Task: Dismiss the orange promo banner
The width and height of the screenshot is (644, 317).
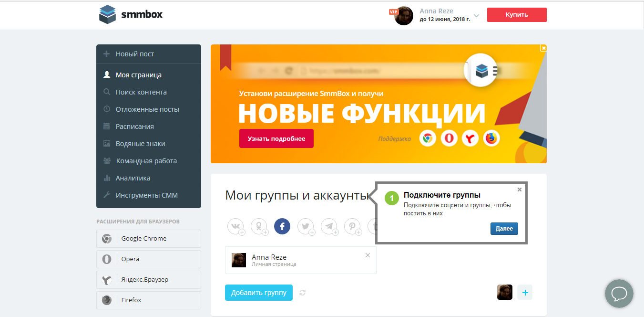Action: pos(543,48)
